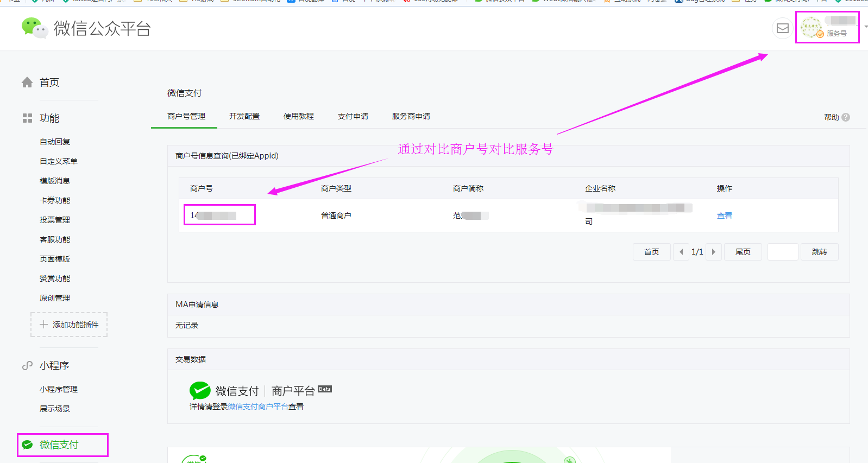
Task: Open 自定义菜单 in the sidebar
Action: (x=59, y=161)
